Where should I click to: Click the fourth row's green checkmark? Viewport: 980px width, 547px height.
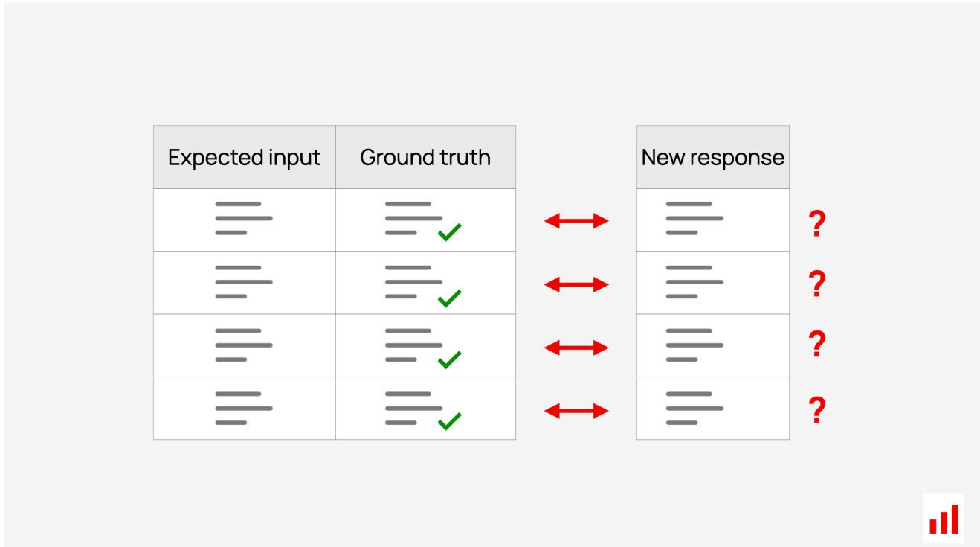pos(449,421)
